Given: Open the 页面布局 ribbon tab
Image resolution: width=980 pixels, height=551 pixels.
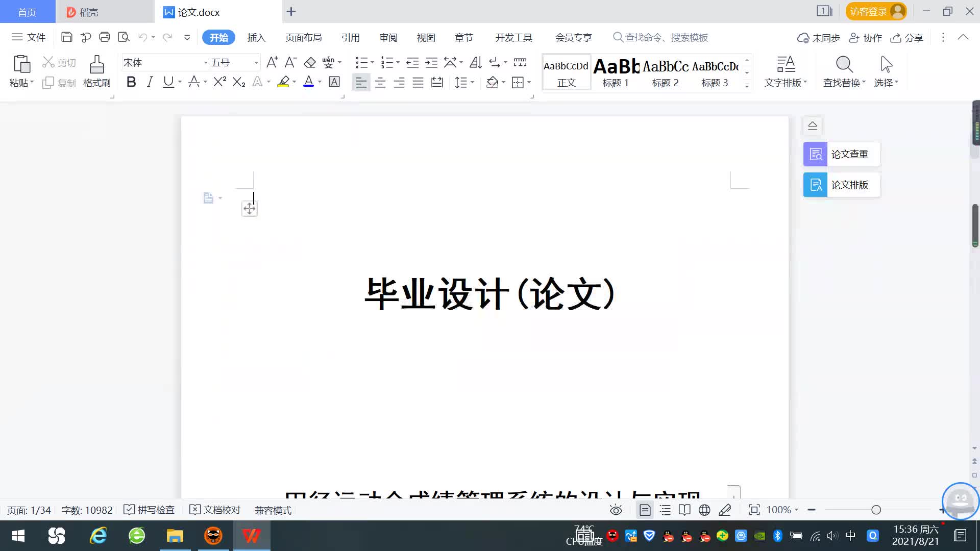Looking at the screenshot, I should tap(303, 38).
